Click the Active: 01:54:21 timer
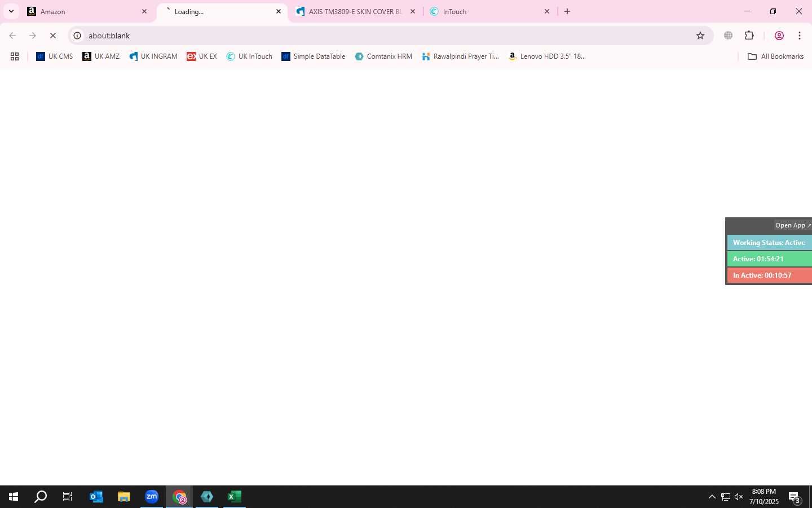Image resolution: width=812 pixels, height=508 pixels. (x=770, y=259)
